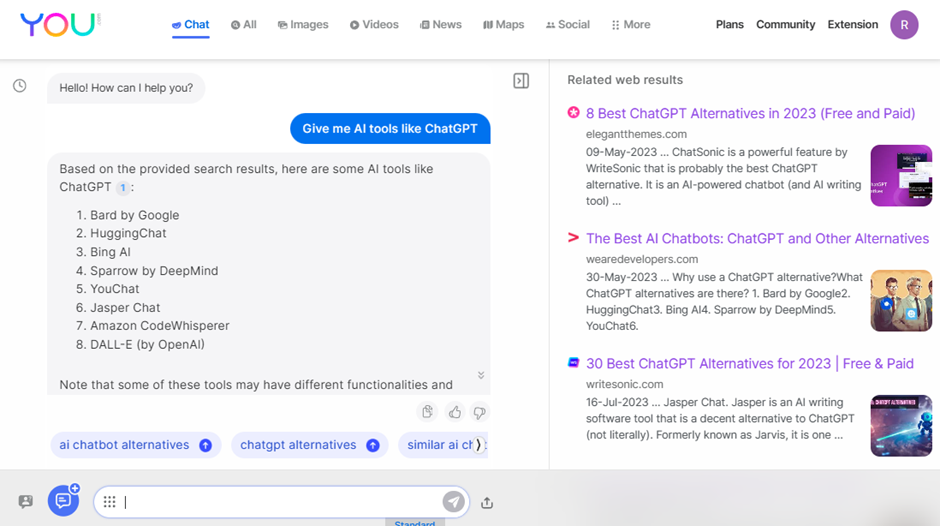The height and width of the screenshot is (526, 940).
Task: Go to the YOU.com logo home
Action: (59, 25)
